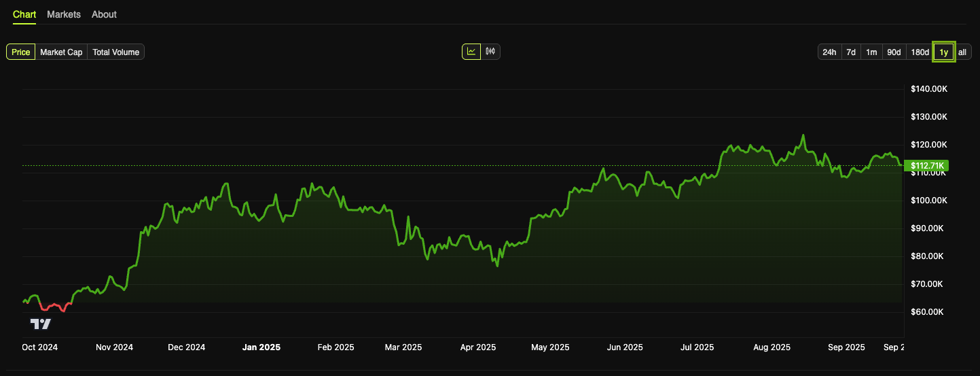The width and height of the screenshot is (980, 376).
Task: Show all-time price history
Action: pos(962,52)
